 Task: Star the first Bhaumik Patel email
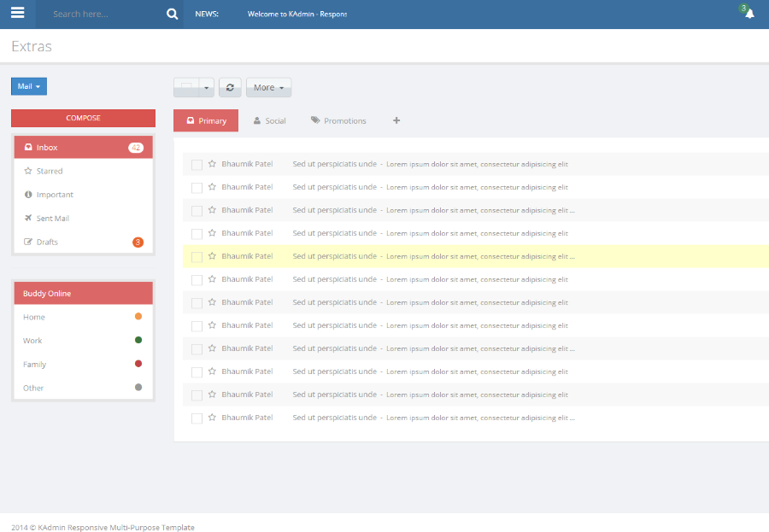(x=212, y=164)
